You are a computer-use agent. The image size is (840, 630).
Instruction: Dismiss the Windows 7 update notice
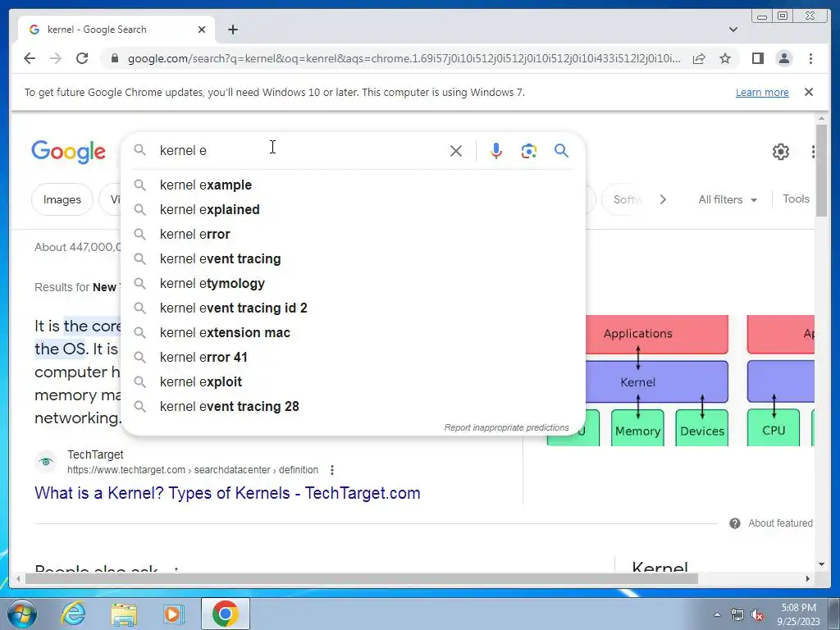click(x=809, y=92)
